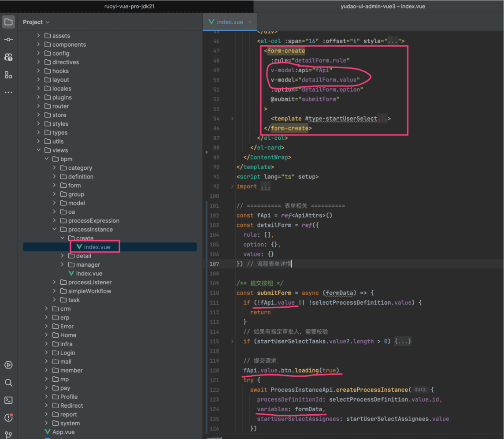The height and width of the screenshot is (439, 504).
Task: Open the Project view dropdown
Action: pyautogui.click(x=36, y=22)
